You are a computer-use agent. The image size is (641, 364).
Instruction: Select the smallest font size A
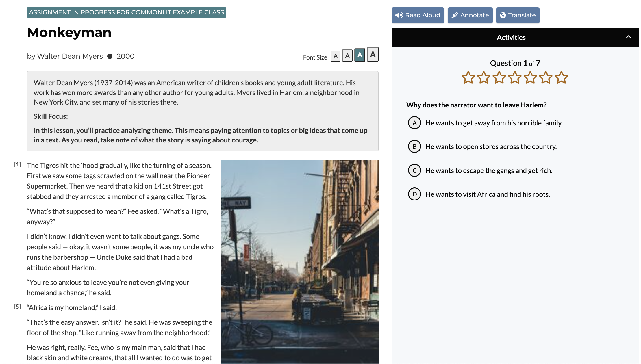(335, 56)
